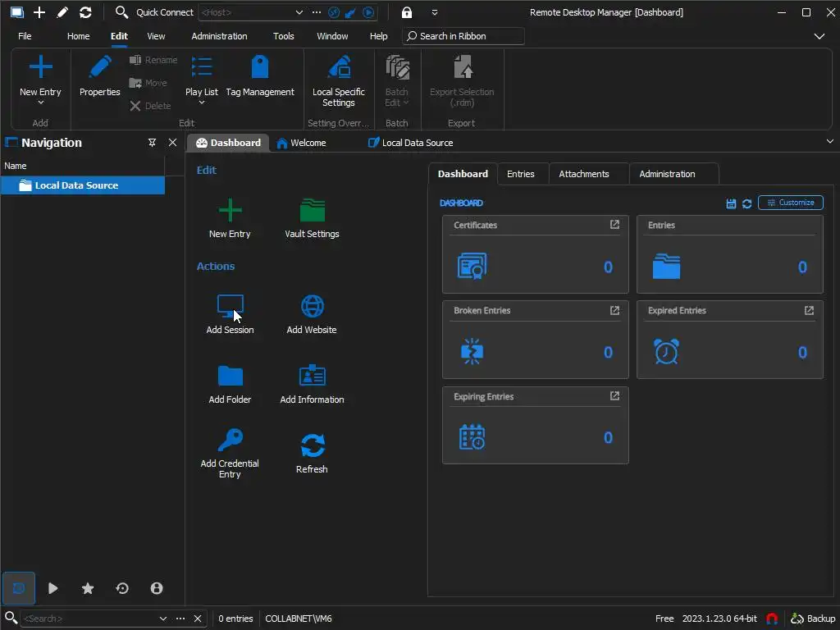The width and height of the screenshot is (840, 630).
Task: Open Expiring Entries card pop-out icon
Action: 614,396
